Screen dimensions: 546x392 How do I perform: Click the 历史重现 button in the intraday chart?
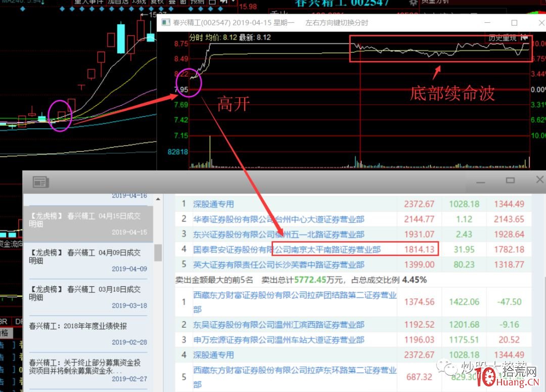coord(502,37)
